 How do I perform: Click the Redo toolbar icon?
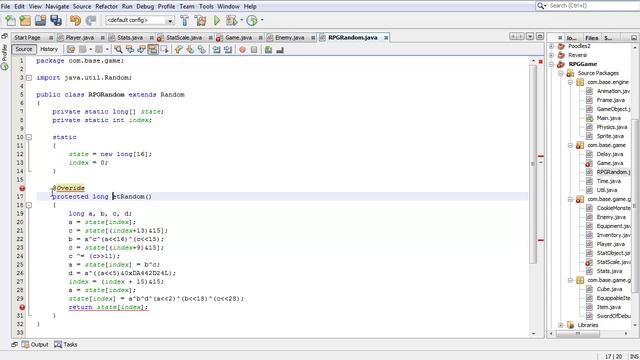coord(91,20)
